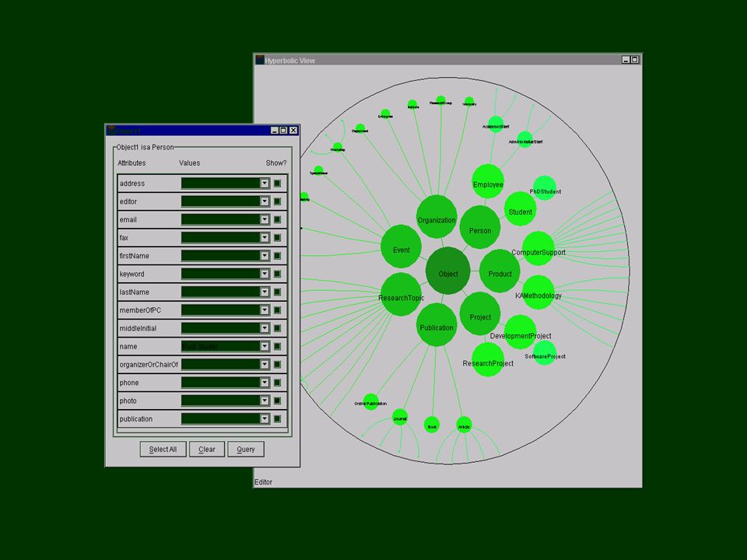The image size is (747, 560).
Task: Toggle the middleInitial Show checkbox
Action: (x=277, y=328)
